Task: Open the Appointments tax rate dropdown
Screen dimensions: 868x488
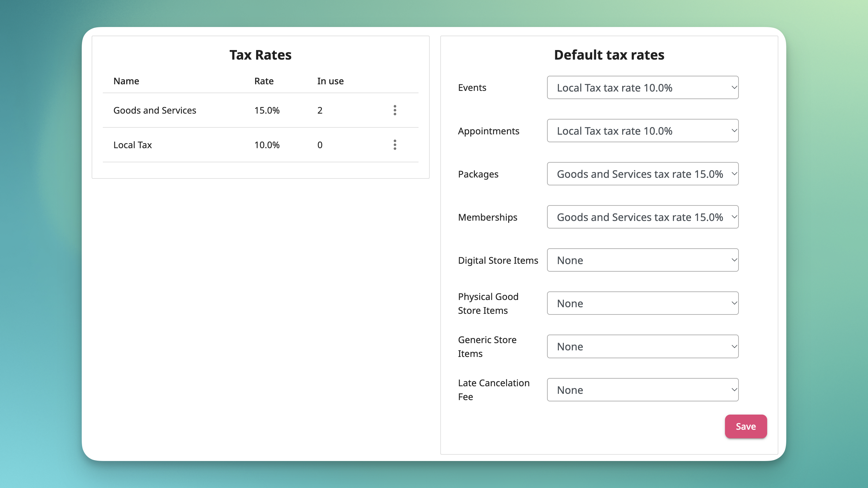Action: coord(643,131)
